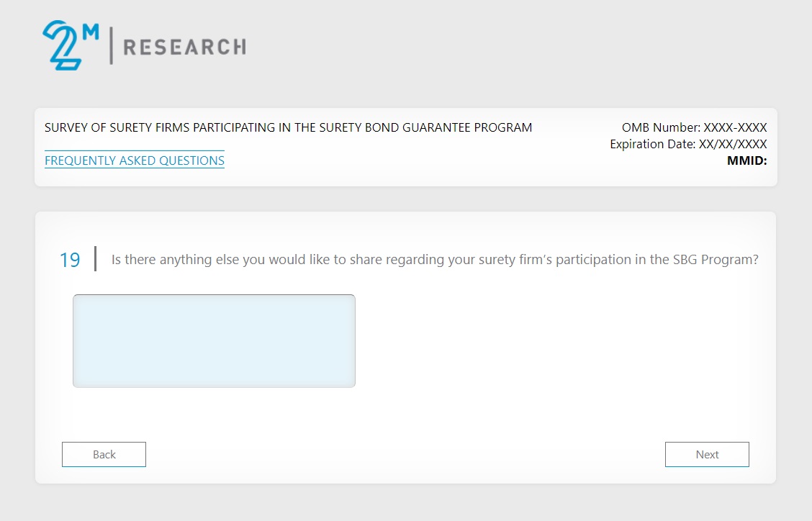This screenshot has width=812, height=521.
Task: Click the question number 19 label
Action: pos(70,260)
